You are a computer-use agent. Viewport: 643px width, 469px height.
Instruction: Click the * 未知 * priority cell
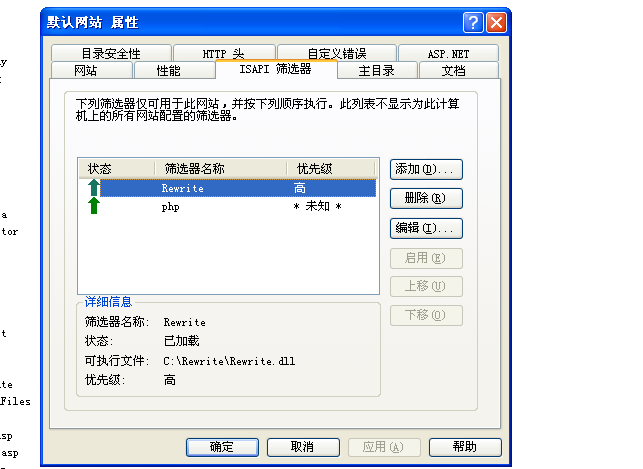[317, 206]
